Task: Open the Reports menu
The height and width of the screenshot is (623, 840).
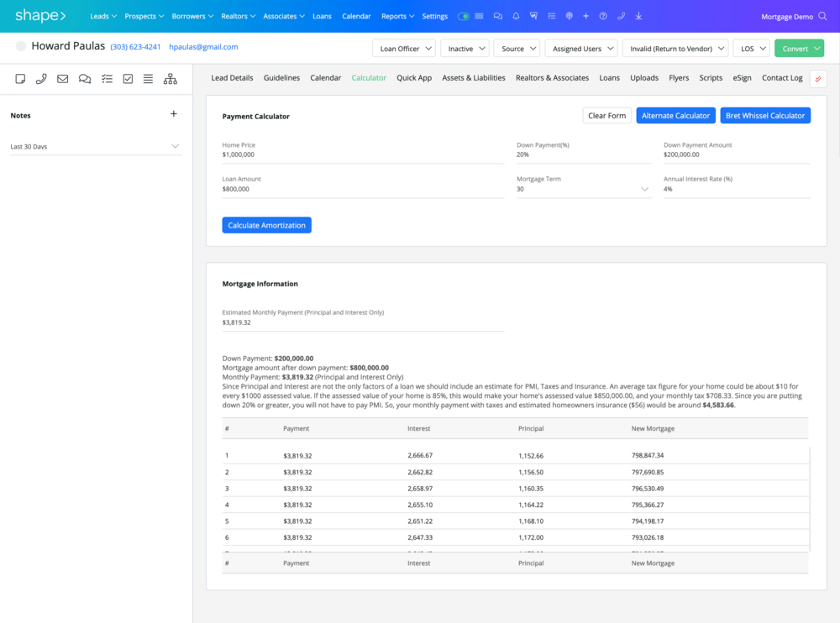Action: [x=397, y=16]
